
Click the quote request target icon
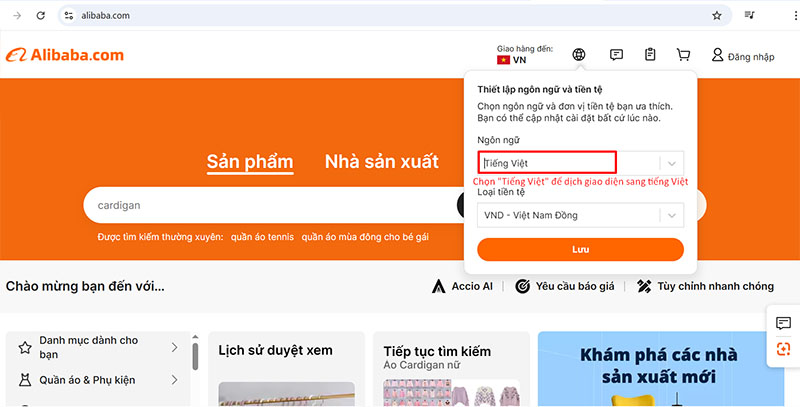pyautogui.click(x=522, y=286)
